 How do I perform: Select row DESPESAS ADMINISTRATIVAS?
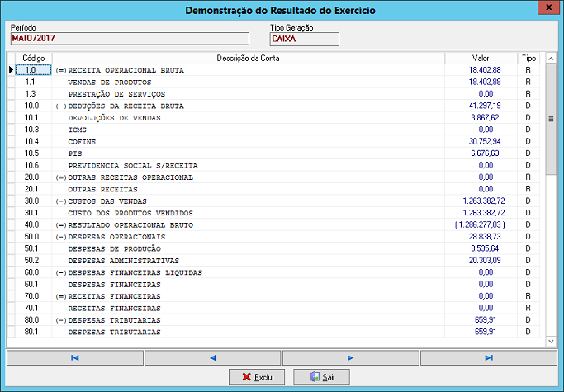(273, 261)
